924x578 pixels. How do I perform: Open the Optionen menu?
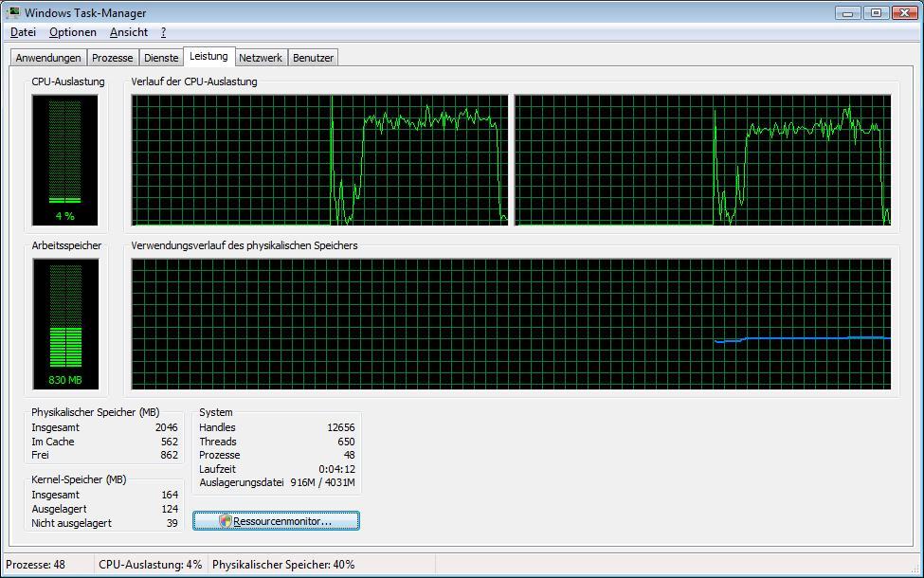pos(72,32)
